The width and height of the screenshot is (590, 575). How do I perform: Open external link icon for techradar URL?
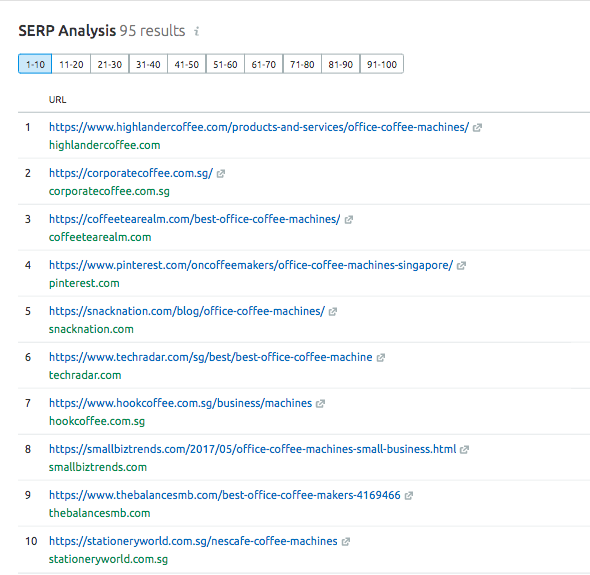point(380,357)
